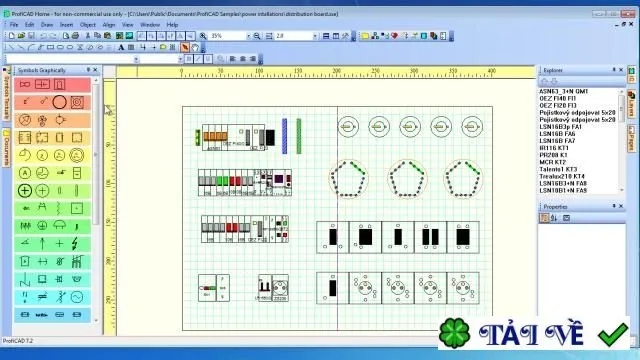Open the Insert menu
The width and height of the screenshot is (640, 360).
[x=67, y=24]
